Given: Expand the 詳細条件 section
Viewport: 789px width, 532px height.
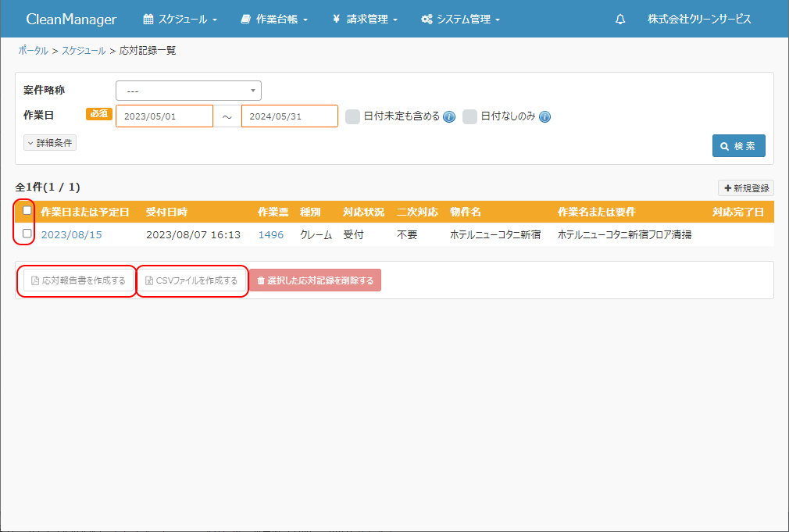Looking at the screenshot, I should pos(50,143).
